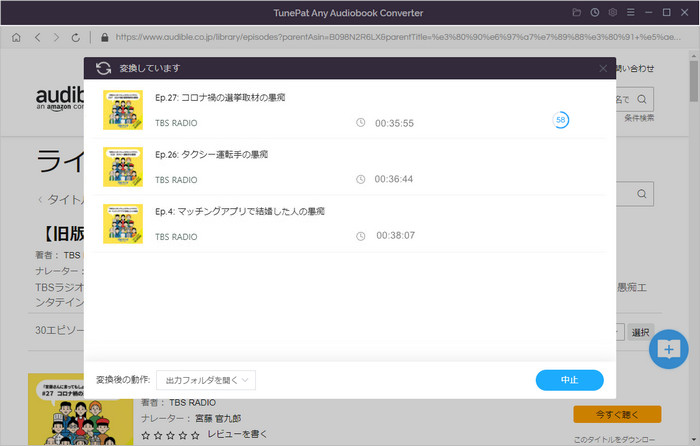The width and height of the screenshot is (700, 446).
Task: Open the output folder icon in title bar
Action: click(x=576, y=13)
